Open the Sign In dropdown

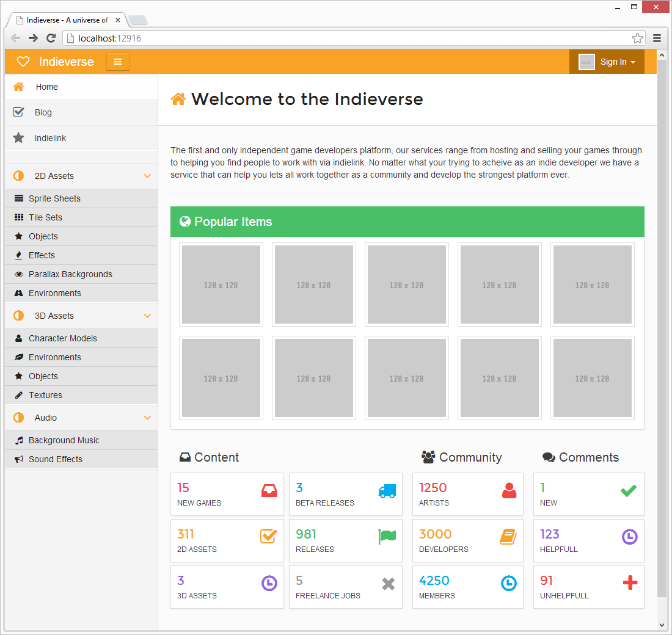[x=607, y=62]
